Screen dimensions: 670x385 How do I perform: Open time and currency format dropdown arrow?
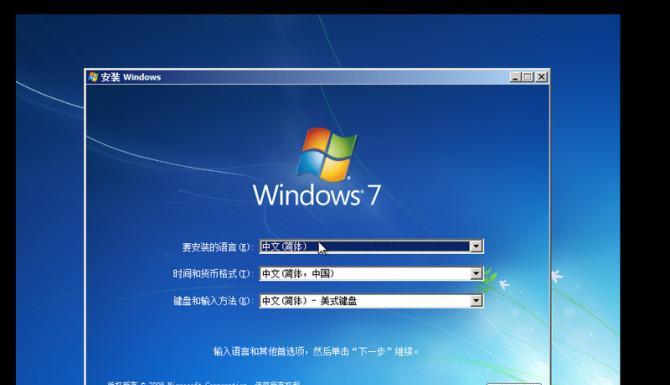[476, 273]
